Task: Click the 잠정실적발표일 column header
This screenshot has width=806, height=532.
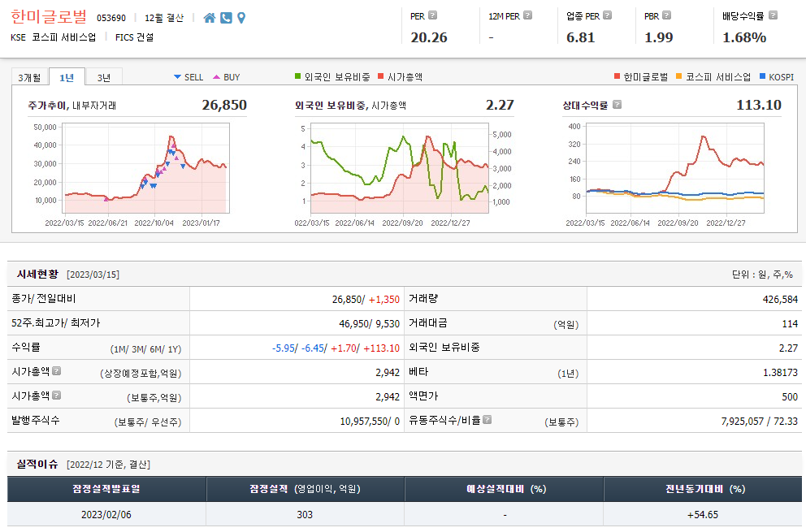Action: (x=106, y=489)
